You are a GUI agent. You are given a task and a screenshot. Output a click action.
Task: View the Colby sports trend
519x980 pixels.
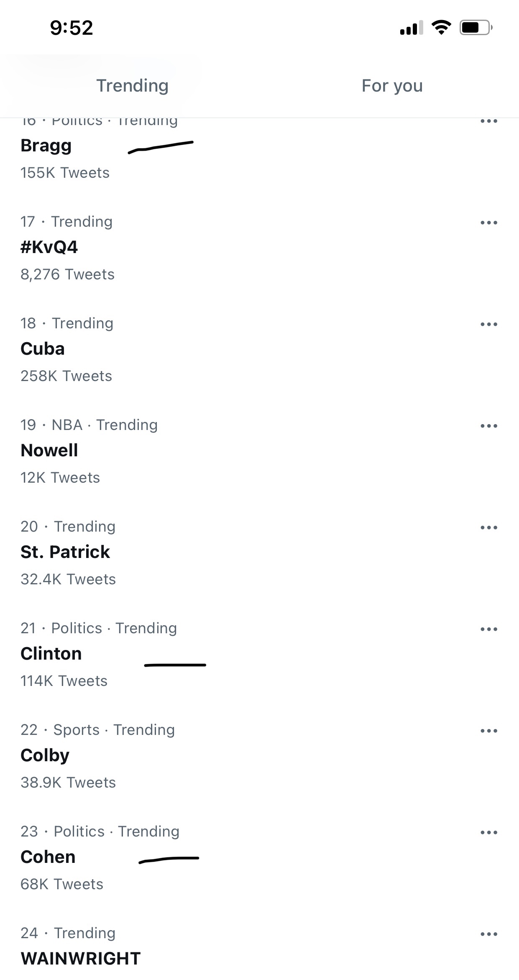259,756
